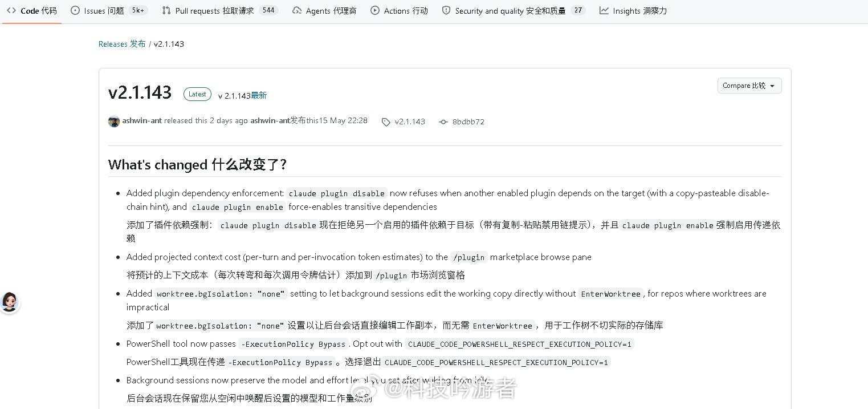Click the Security 27 counter badge
The height and width of the screenshot is (409, 868).
(578, 10)
